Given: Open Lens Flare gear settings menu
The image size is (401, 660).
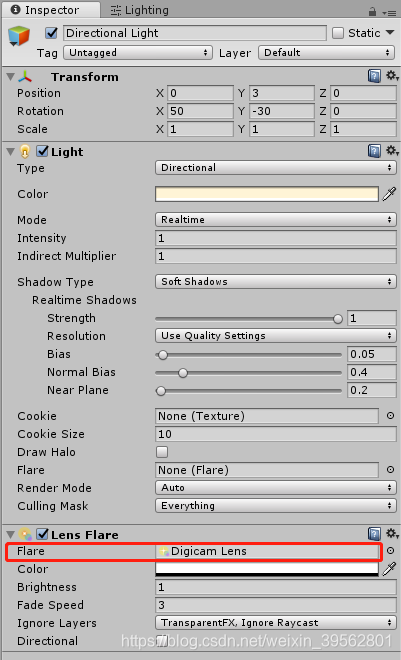Looking at the screenshot, I should pyautogui.click(x=392, y=534).
